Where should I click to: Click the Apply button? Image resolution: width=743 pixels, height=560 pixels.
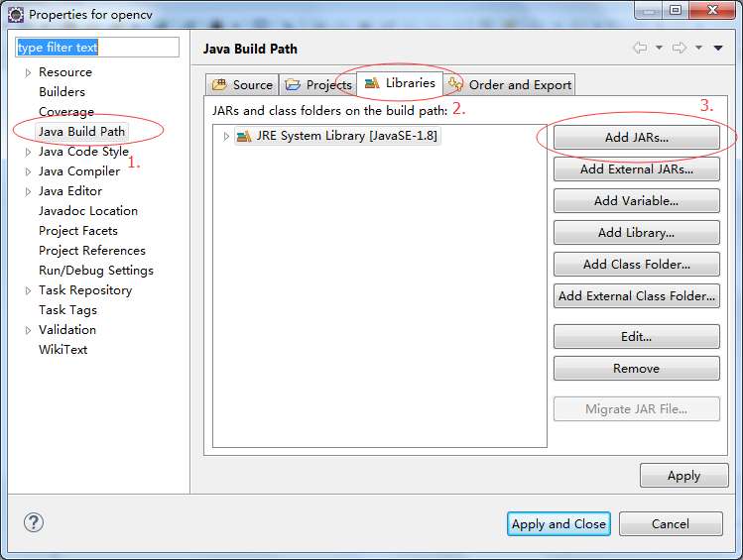683,476
